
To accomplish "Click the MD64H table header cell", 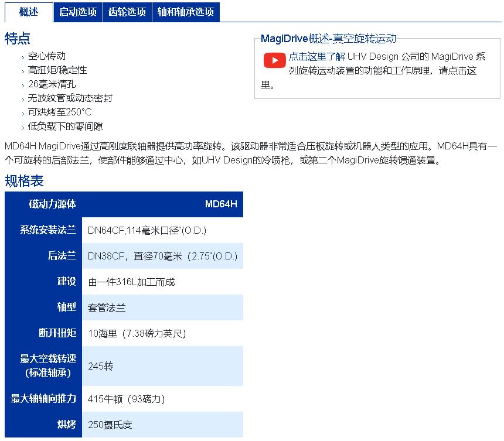I will (x=163, y=204).
